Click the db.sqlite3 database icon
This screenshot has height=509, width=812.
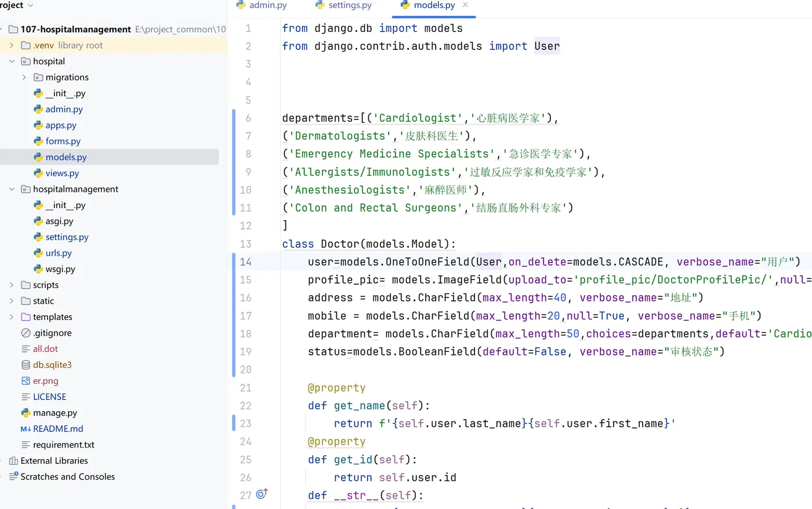click(26, 365)
